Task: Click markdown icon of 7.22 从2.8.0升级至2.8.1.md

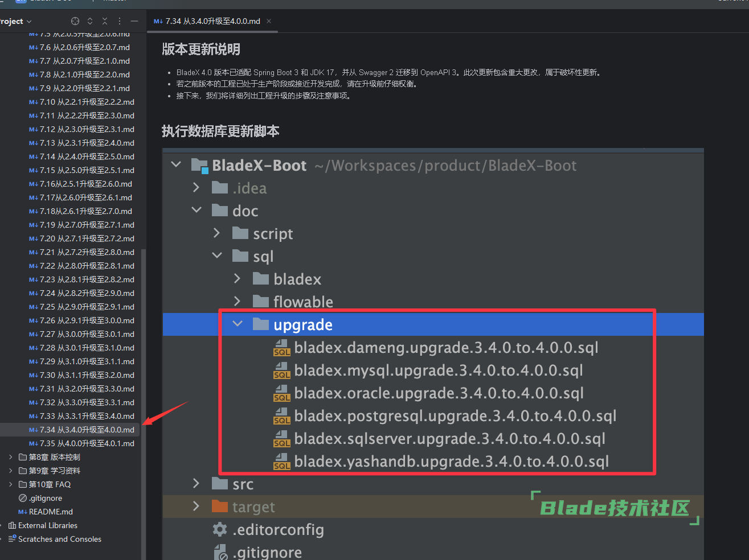Action: point(34,266)
